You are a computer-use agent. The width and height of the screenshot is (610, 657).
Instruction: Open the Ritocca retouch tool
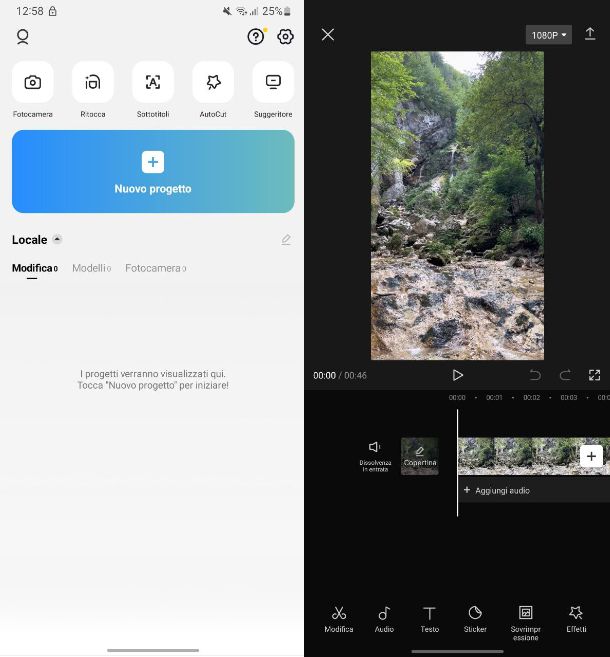pos(93,83)
